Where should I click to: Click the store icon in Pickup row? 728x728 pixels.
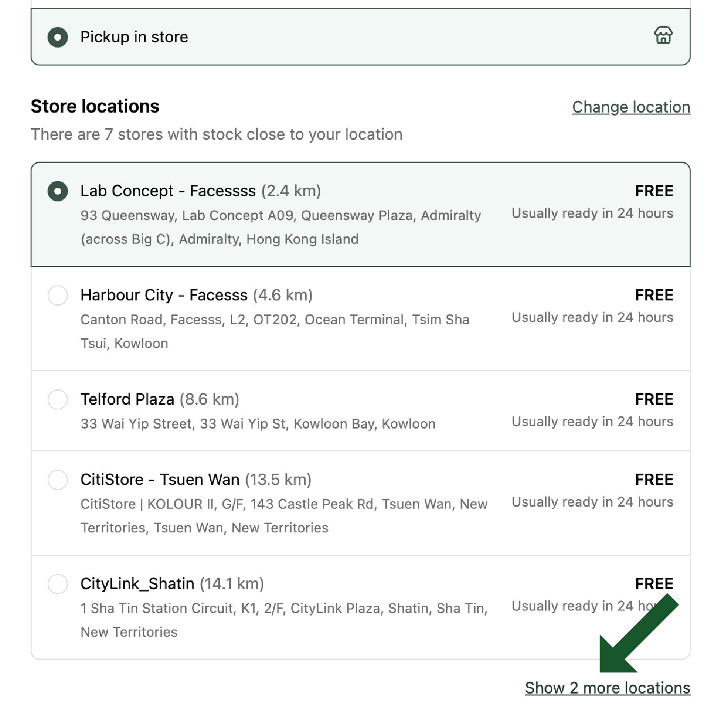pyautogui.click(x=663, y=35)
